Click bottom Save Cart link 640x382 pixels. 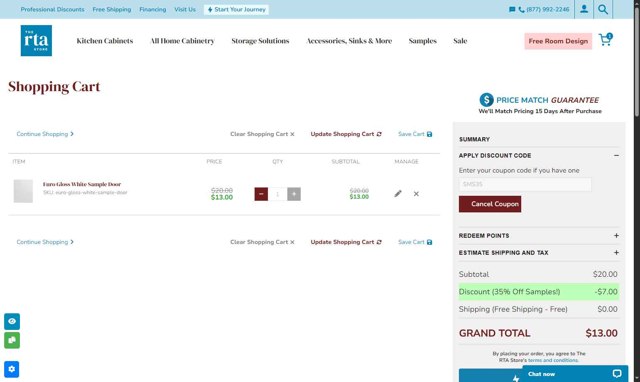coord(415,242)
